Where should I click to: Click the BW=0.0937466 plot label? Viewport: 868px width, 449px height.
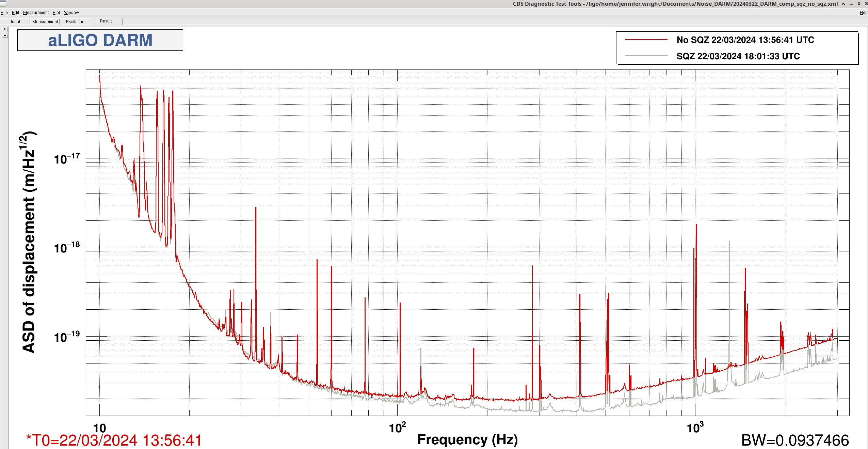tap(795, 440)
